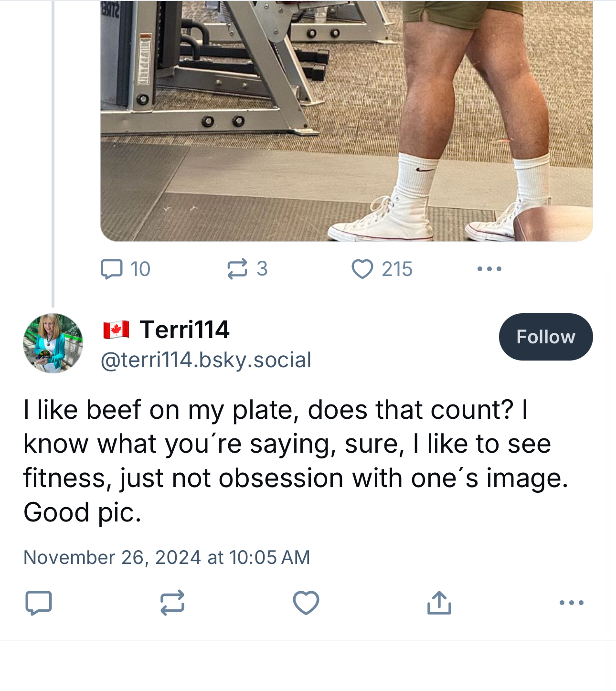This screenshot has height=691, width=616.
Task: Like Terri114's comment with the heart
Action: point(306,603)
